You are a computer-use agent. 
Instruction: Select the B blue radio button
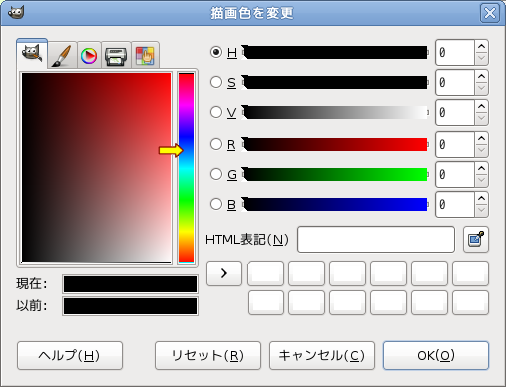click(x=216, y=204)
